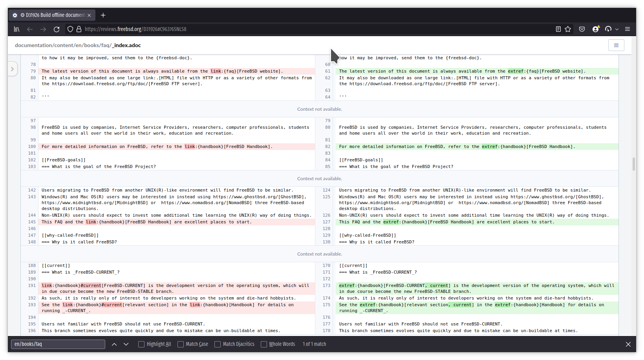644x360 pixels.
Task: Close the find bar
Action: (x=628, y=344)
